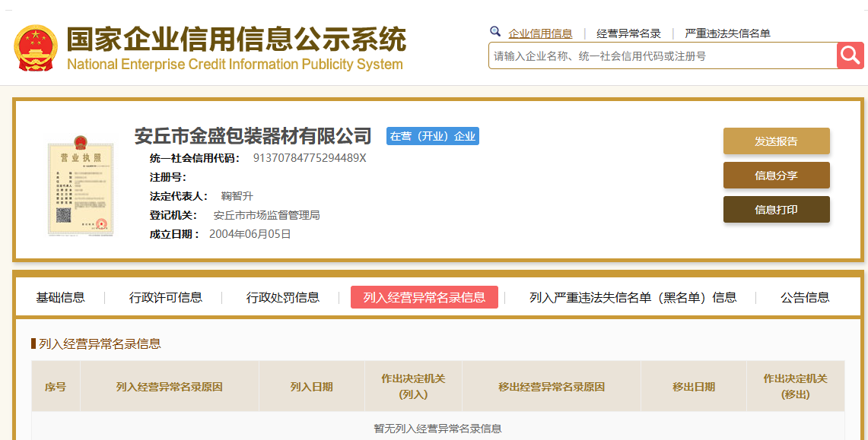Switch to the 基础信息 tab
Screen dimensions: 868x440
click(60, 297)
